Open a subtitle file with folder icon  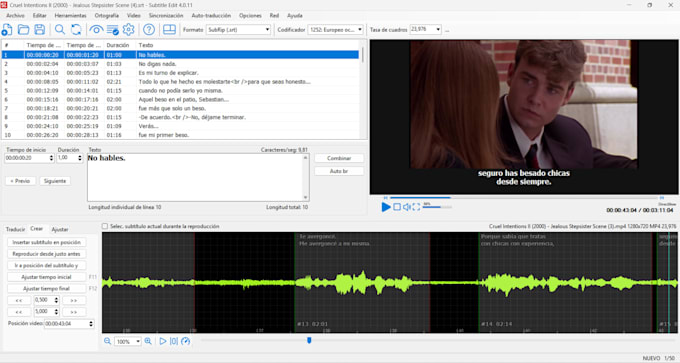coord(23,29)
